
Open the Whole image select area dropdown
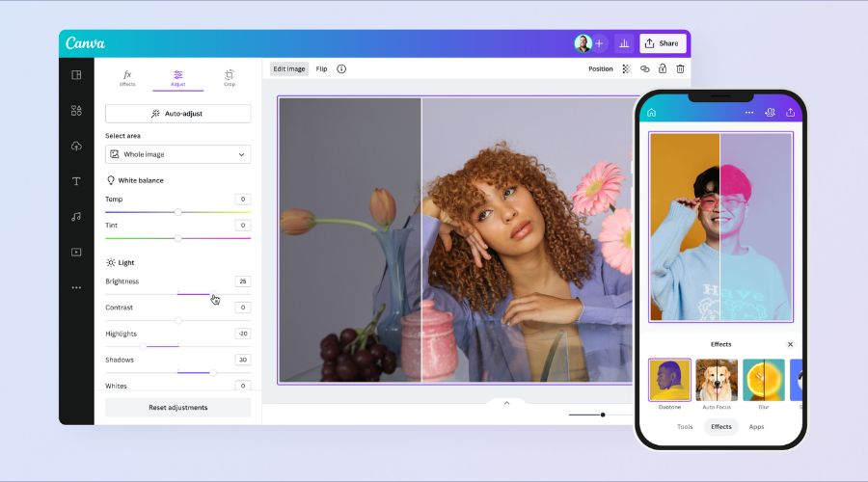tap(177, 154)
